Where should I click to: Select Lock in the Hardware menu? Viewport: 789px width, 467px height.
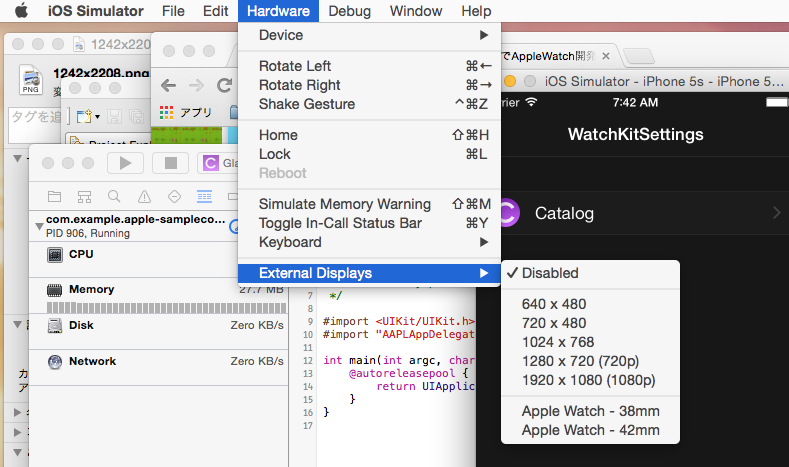click(x=369, y=154)
